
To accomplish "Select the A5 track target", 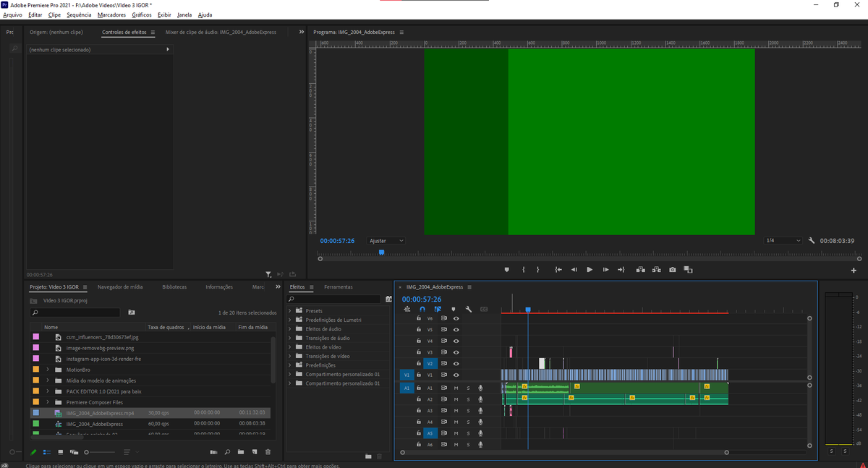I will (430, 433).
